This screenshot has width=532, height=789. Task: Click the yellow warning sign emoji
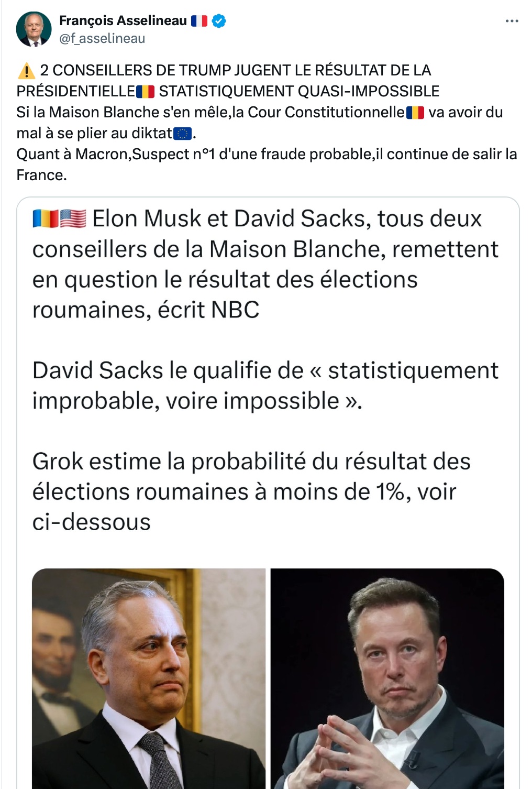(26, 70)
